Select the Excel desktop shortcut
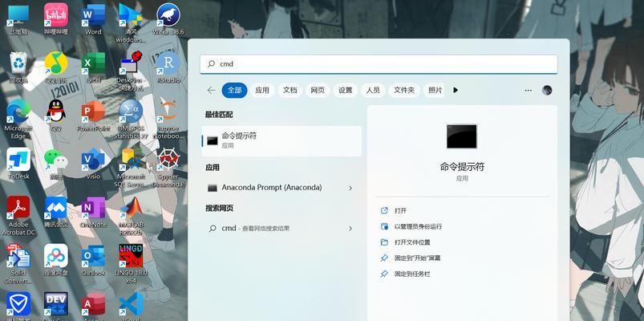This screenshot has width=644, height=321. click(93, 67)
